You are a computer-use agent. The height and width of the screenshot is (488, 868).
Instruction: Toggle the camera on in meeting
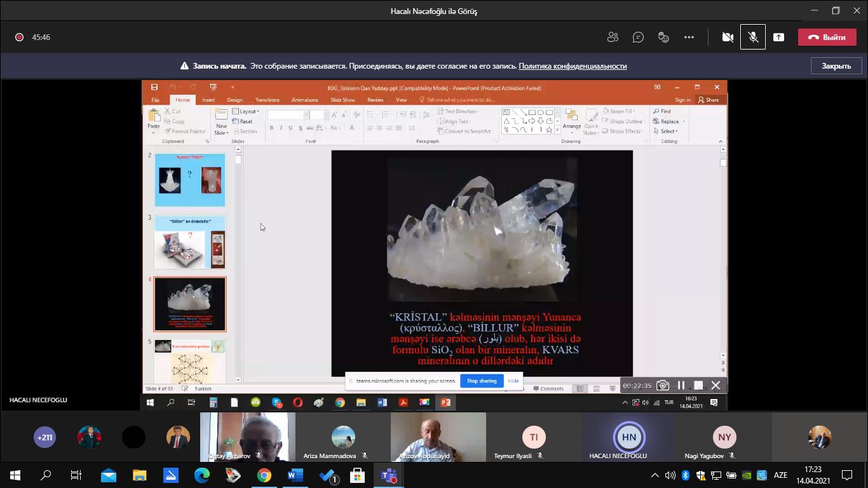(x=728, y=37)
